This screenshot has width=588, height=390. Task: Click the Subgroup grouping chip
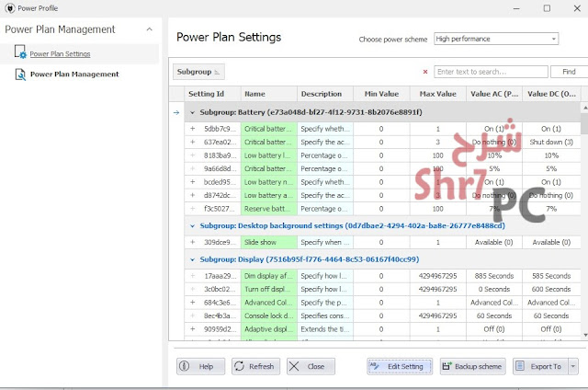[198, 72]
